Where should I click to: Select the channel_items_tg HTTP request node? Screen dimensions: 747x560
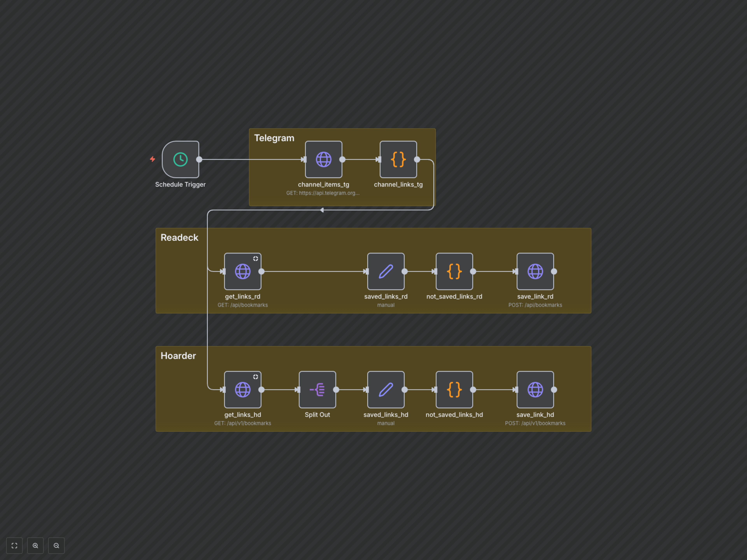click(x=323, y=159)
